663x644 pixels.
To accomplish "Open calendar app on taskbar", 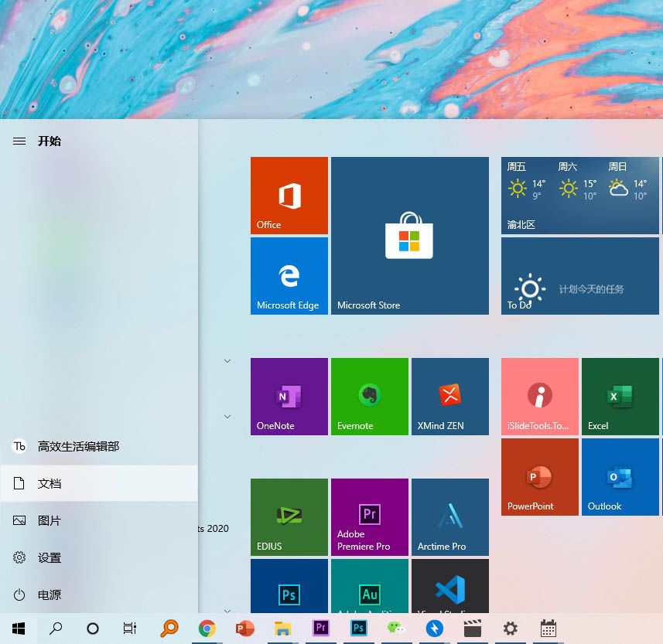I will [548, 629].
